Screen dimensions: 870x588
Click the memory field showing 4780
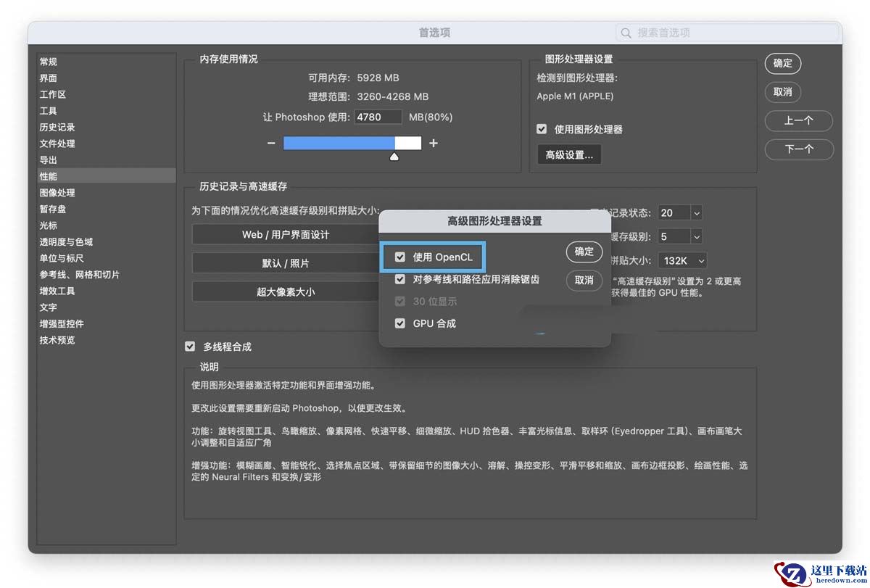(378, 117)
